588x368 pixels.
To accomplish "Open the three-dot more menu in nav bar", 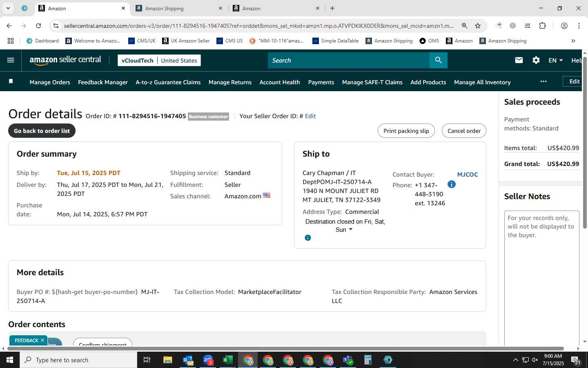I will [543, 81].
